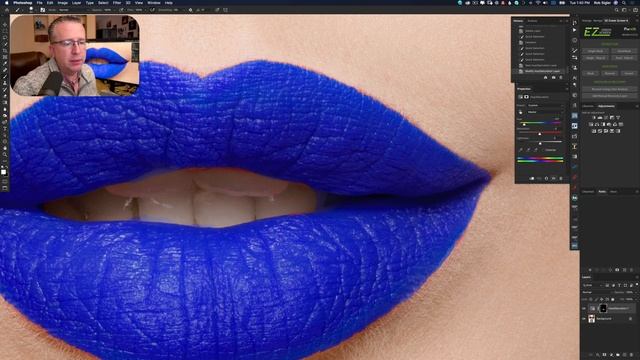Select the Delete Layer history state
The image size is (640, 360).
(533, 31)
